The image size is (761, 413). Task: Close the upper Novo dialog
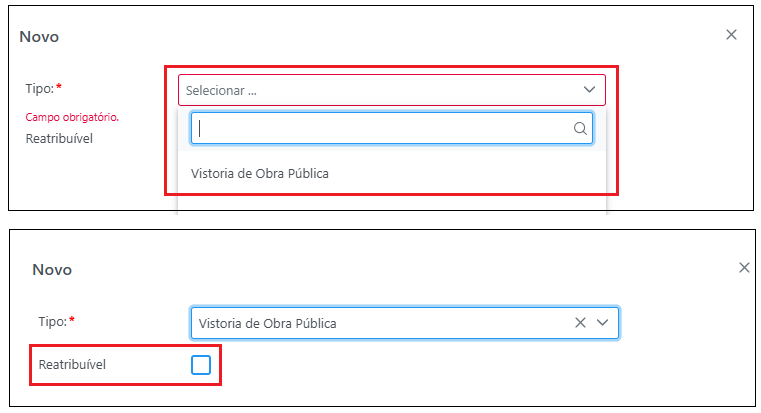coord(731,35)
